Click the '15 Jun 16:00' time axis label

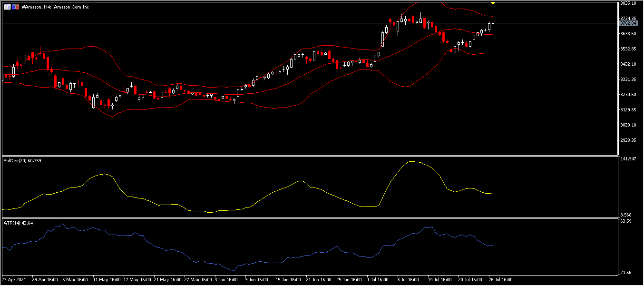[289, 280]
